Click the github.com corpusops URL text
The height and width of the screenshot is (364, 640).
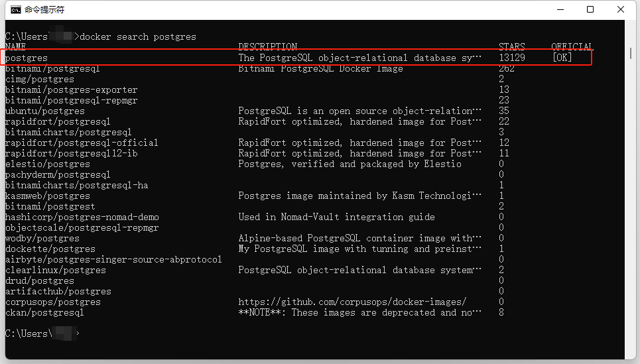coord(352,302)
